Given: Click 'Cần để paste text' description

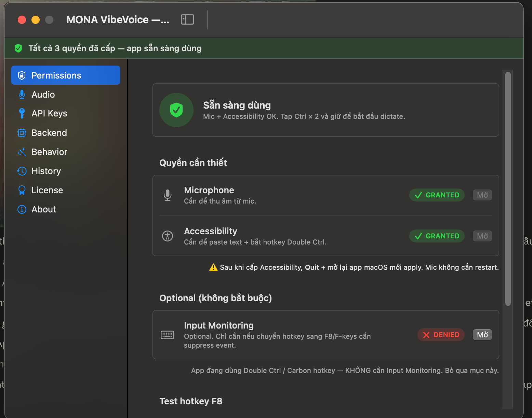Looking at the screenshot, I should pyautogui.click(x=255, y=242).
